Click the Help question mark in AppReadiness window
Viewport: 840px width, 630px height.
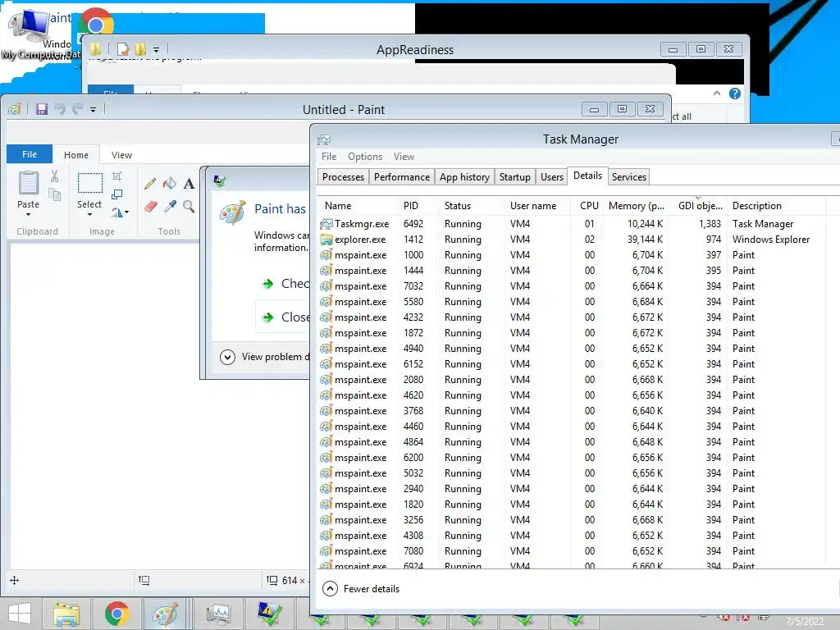tap(735, 94)
